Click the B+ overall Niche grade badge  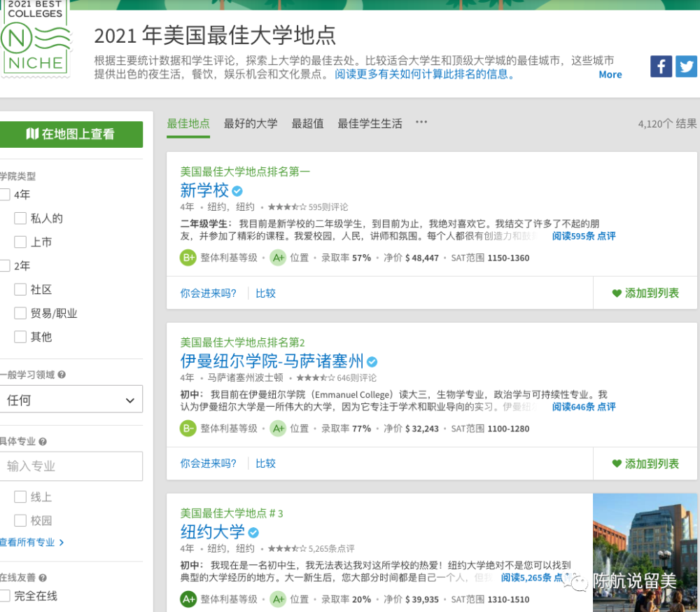click(x=188, y=258)
